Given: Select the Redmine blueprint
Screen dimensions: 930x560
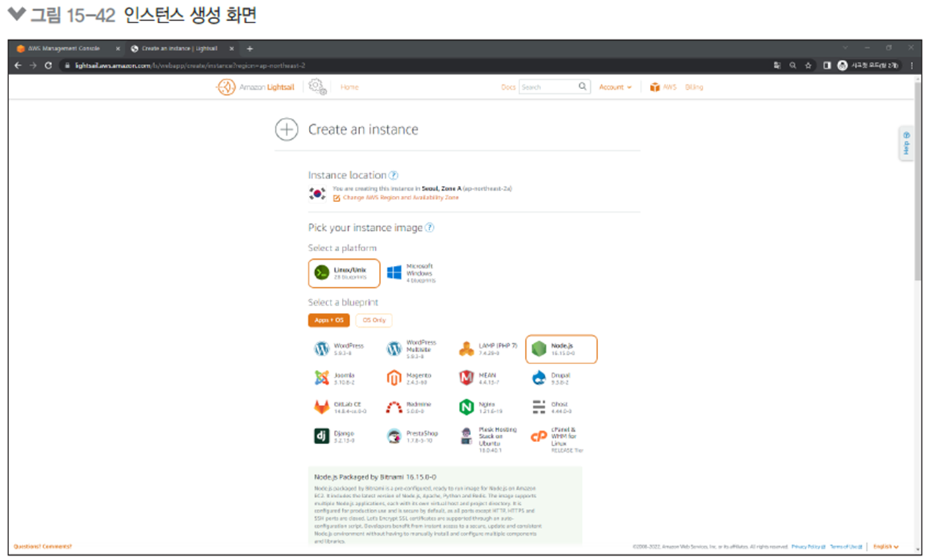Looking at the screenshot, I should (x=409, y=407).
